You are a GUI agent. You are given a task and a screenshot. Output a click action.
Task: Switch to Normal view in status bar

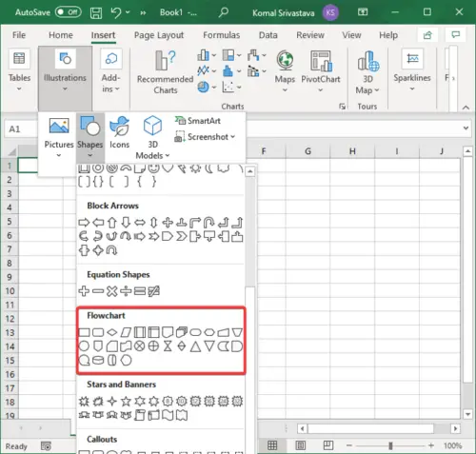point(272,445)
